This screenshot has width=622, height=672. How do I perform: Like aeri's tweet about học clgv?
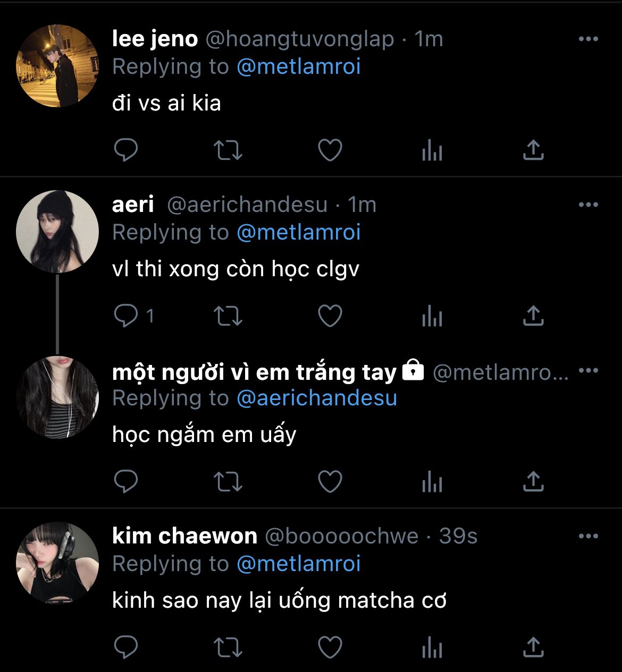coord(330,316)
